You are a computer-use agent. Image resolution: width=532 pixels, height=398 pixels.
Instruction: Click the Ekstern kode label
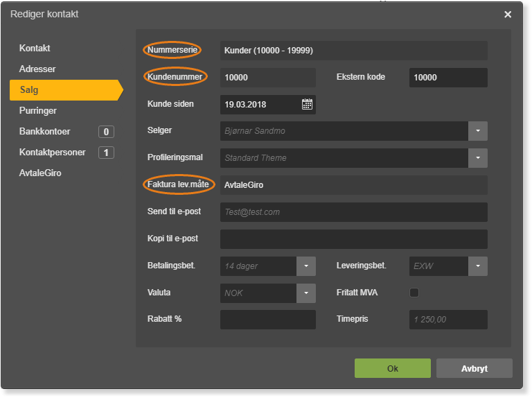pyautogui.click(x=361, y=77)
